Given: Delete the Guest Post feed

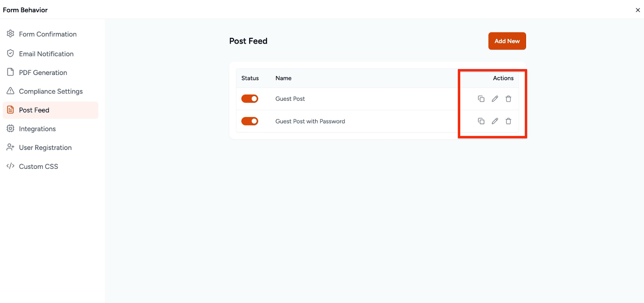Looking at the screenshot, I should tap(508, 99).
